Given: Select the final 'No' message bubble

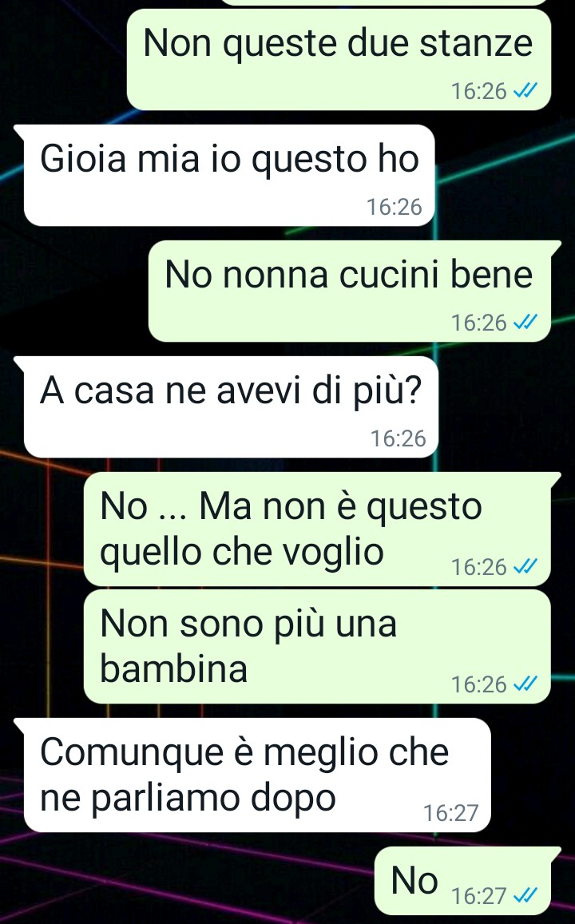Looking at the screenshot, I should pos(468,881).
